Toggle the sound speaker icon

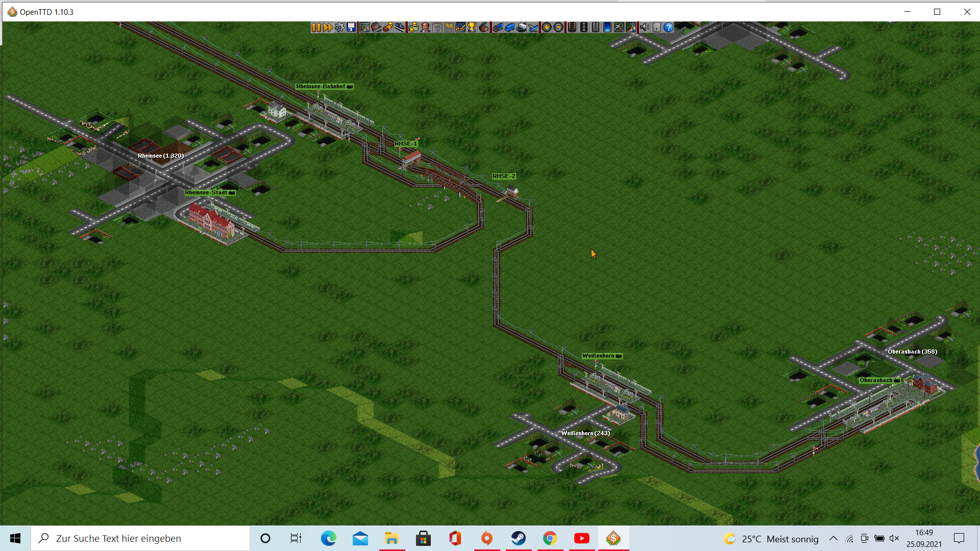[645, 28]
